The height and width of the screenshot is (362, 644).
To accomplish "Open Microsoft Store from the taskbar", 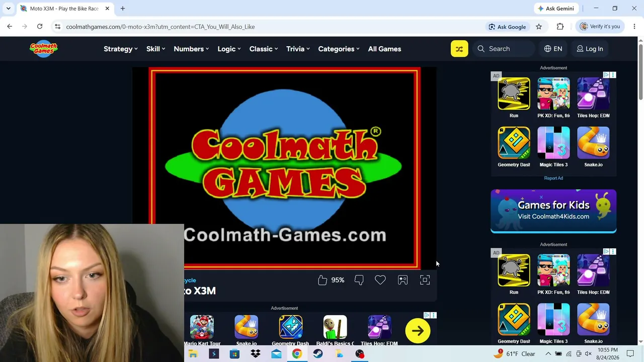I will (234, 354).
